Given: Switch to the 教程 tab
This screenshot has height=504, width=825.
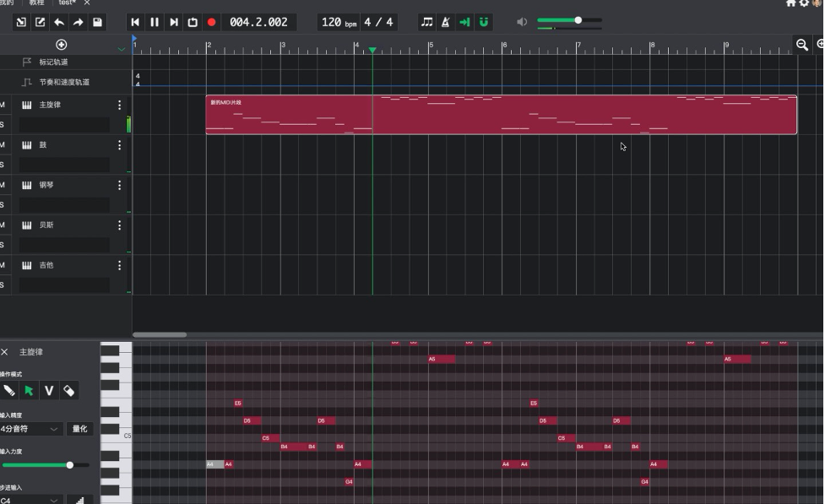Looking at the screenshot, I should tap(36, 3).
